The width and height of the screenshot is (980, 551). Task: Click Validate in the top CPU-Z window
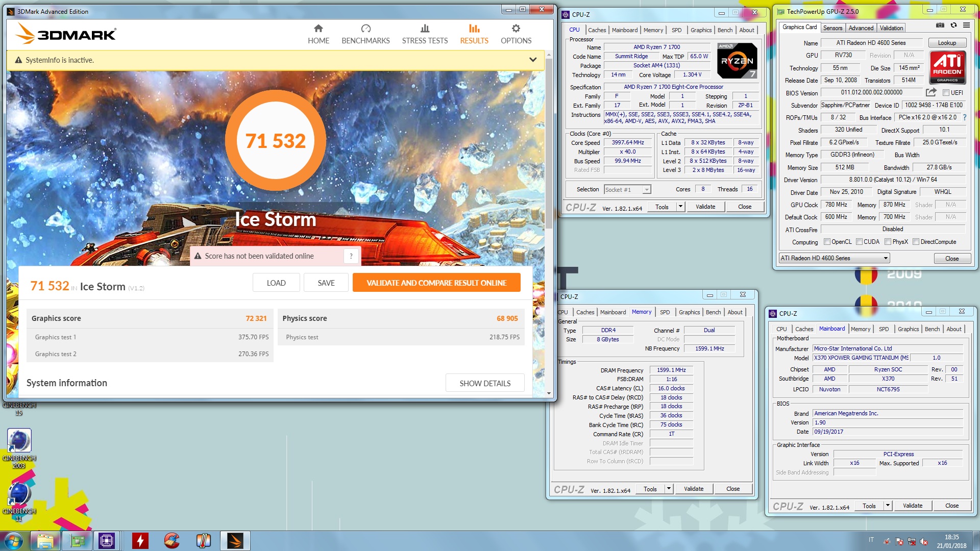[x=705, y=207]
